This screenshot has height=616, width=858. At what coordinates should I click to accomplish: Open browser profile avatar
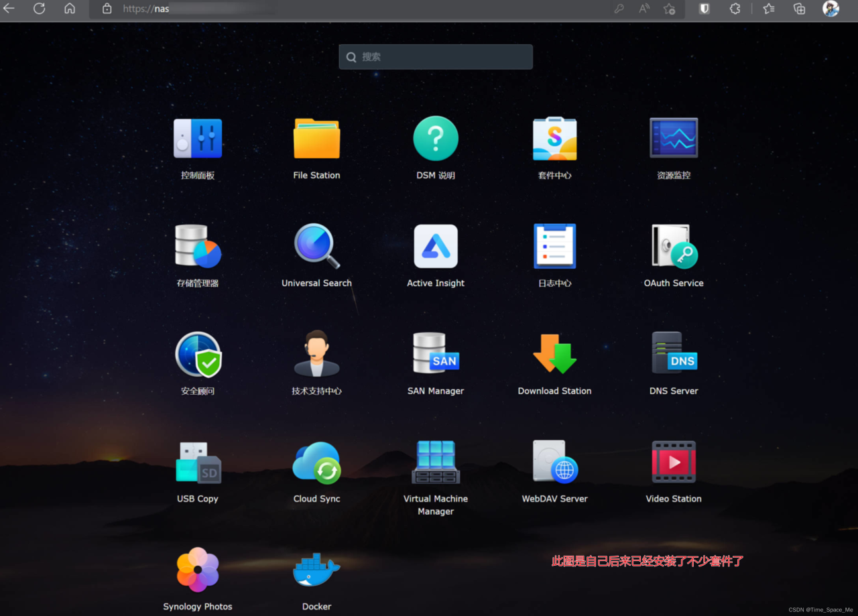pyautogui.click(x=831, y=9)
